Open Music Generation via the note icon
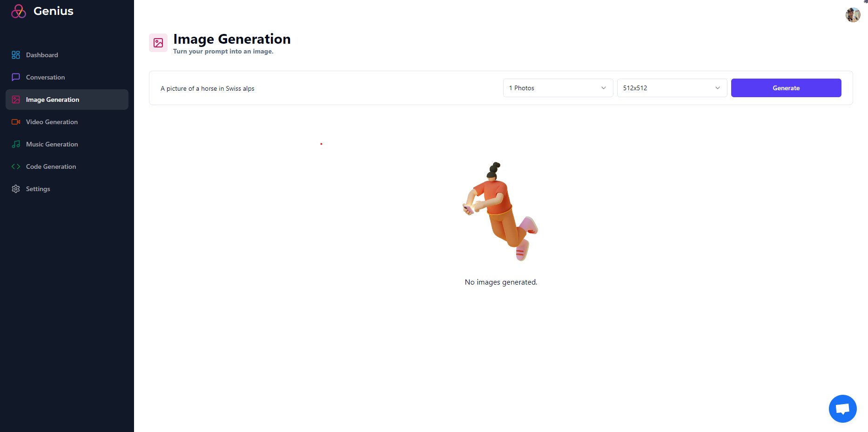The width and height of the screenshot is (868, 432). [x=15, y=144]
